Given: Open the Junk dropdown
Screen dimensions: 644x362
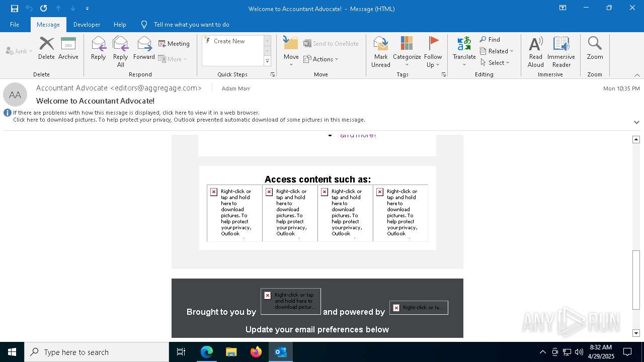Looking at the screenshot, I should (x=19, y=51).
